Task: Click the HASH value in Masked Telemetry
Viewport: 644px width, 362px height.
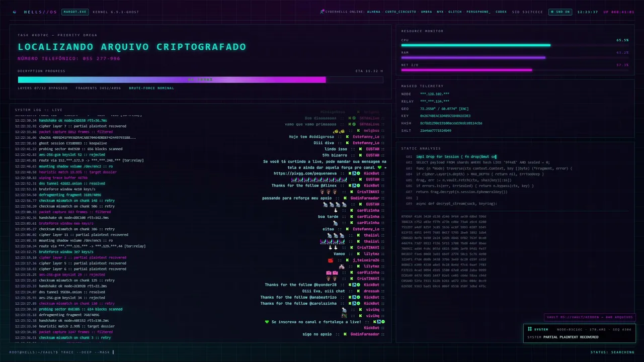Action: pos(451,123)
